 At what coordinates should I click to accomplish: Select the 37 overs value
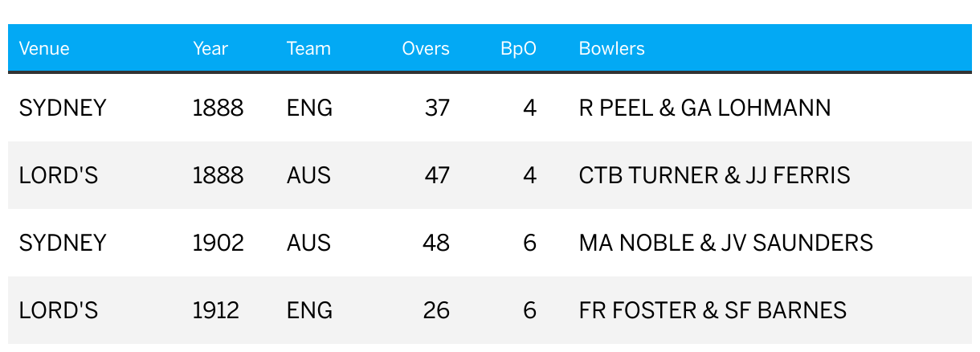click(437, 108)
